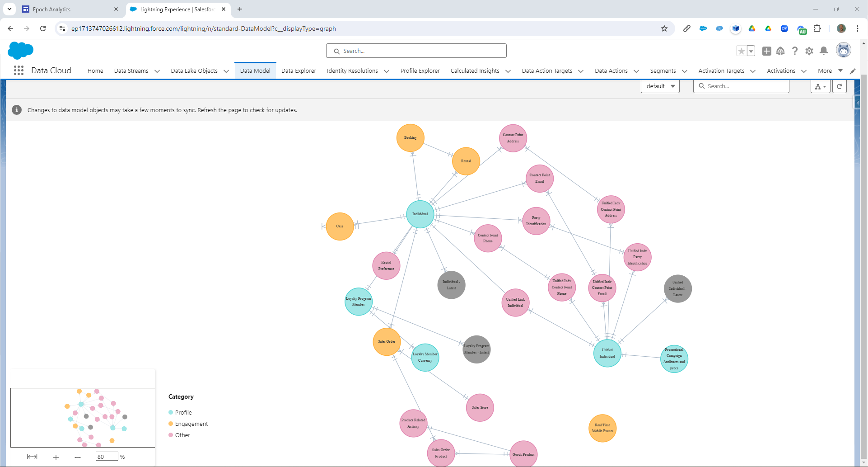Go to the Home tab
Screen dimensions: 868x467
pyautogui.click(x=95, y=71)
